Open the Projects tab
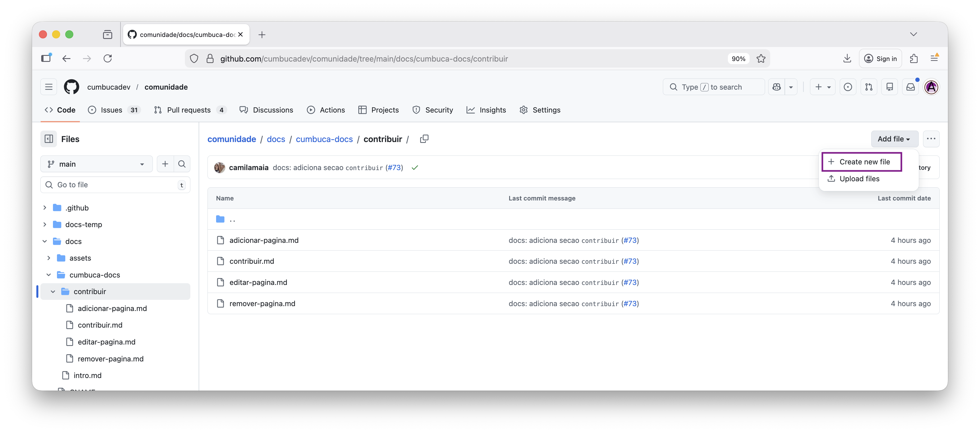 (379, 110)
